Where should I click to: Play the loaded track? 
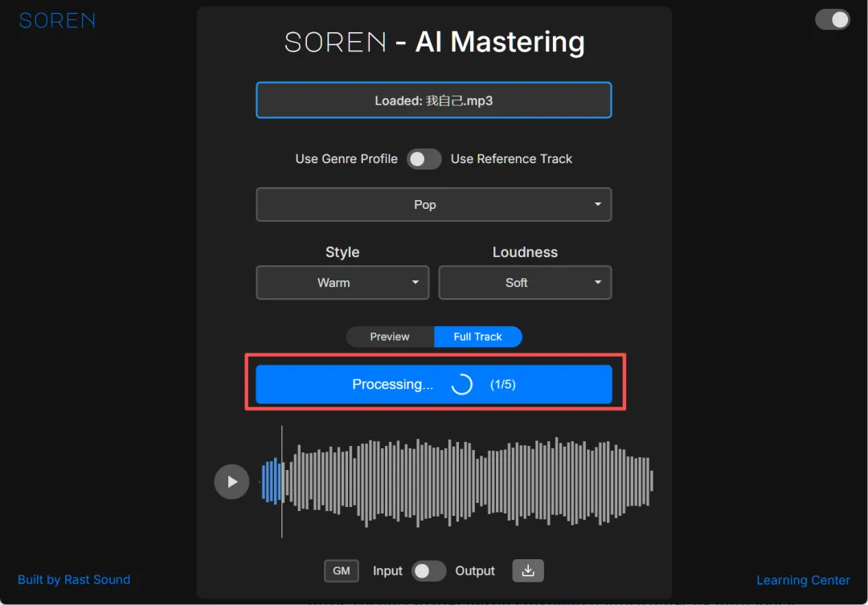(232, 481)
